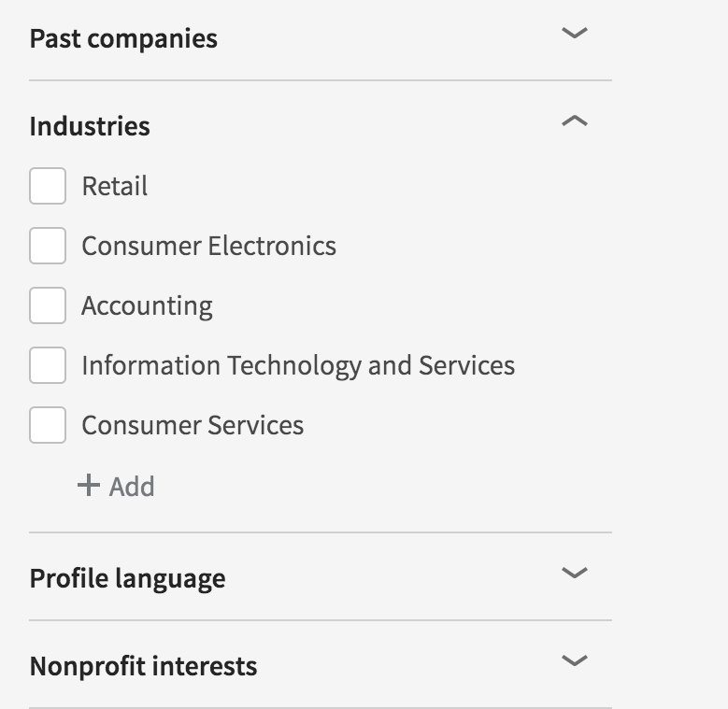Viewport: 728px width, 709px height.
Task: Open the Nonprofit interests chevron arrow
Action: (x=574, y=660)
